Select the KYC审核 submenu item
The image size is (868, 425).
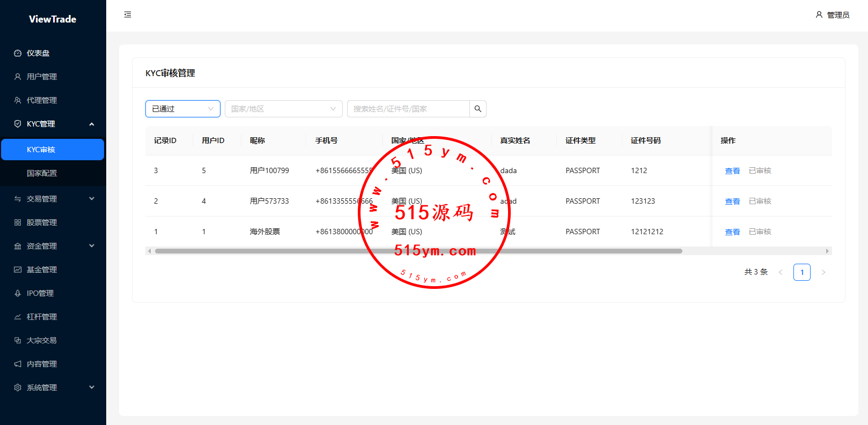click(53, 150)
